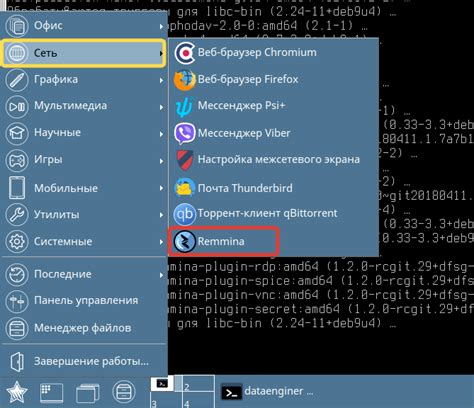Click the Мультимедиа play icon
This screenshot has width=474, height=408.
click(x=17, y=107)
